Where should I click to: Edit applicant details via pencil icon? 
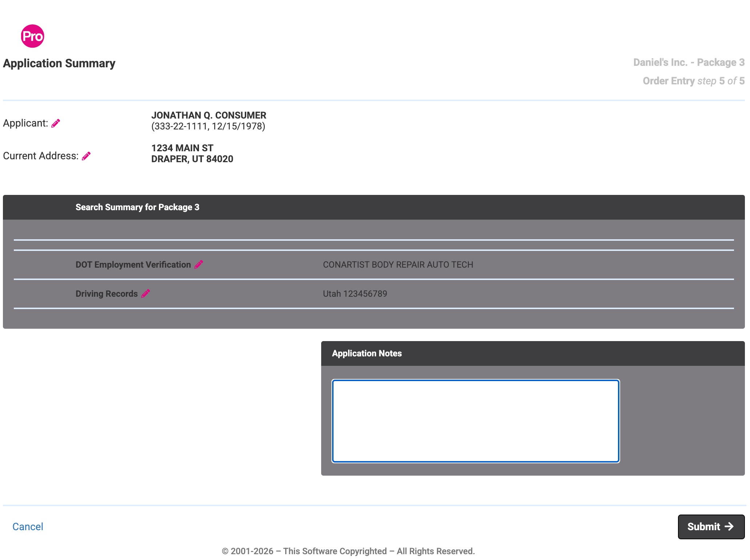pyautogui.click(x=56, y=123)
